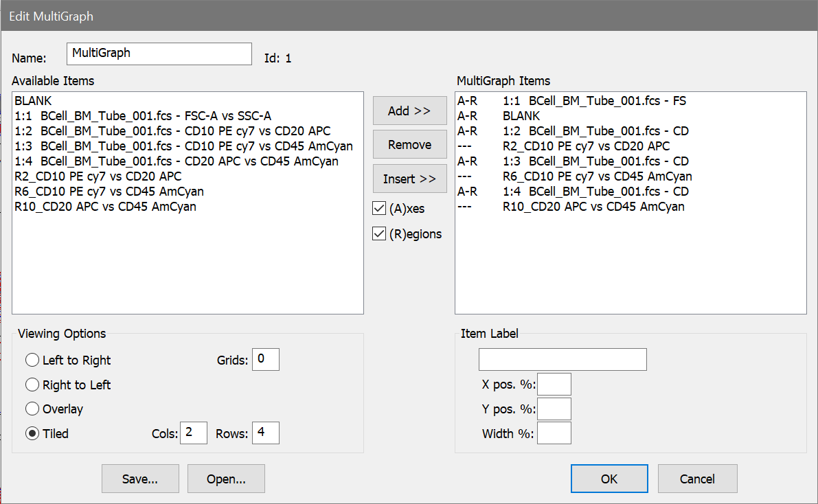The height and width of the screenshot is (504, 818).
Task: Select the Left to Right radio option
Action: pyautogui.click(x=32, y=360)
